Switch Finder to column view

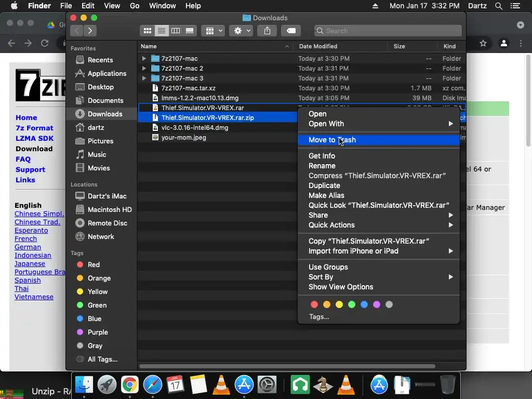pos(176,31)
